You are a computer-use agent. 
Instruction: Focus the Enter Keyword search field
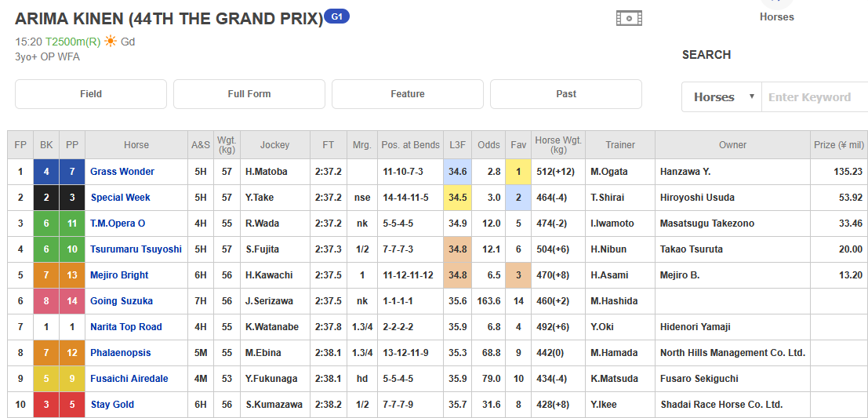(815, 97)
